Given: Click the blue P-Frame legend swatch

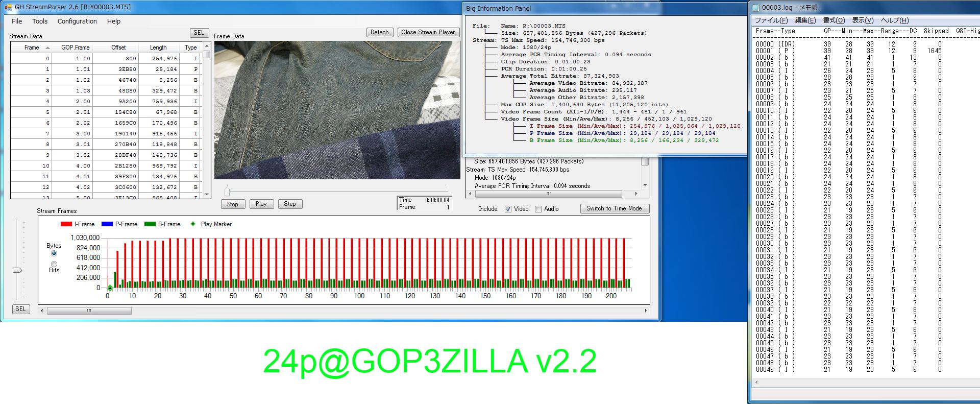Looking at the screenshot, I should point(107,224).
